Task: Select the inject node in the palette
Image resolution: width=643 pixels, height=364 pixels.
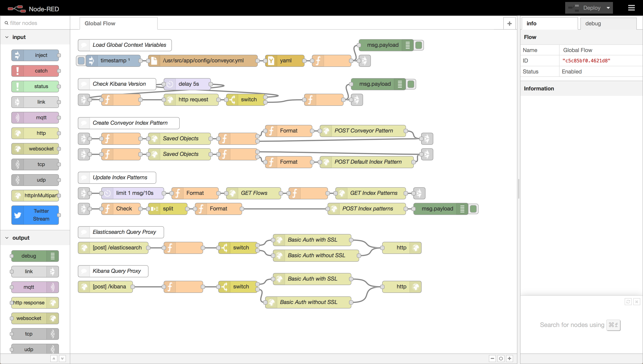Action: pyautogui.click(x=35, y=55)
